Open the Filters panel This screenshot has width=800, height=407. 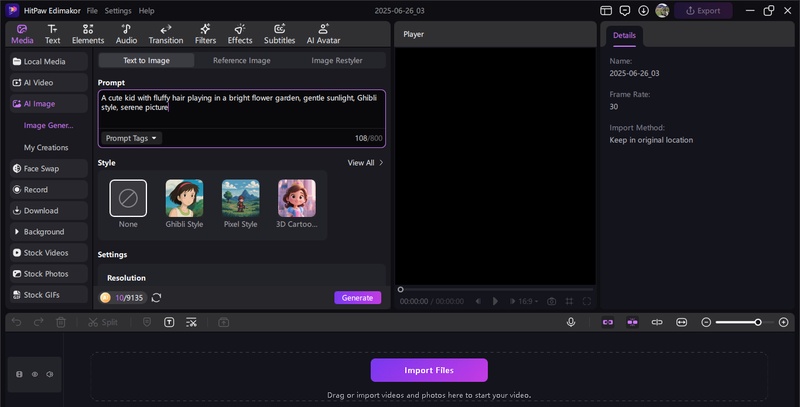pos(205,34)
